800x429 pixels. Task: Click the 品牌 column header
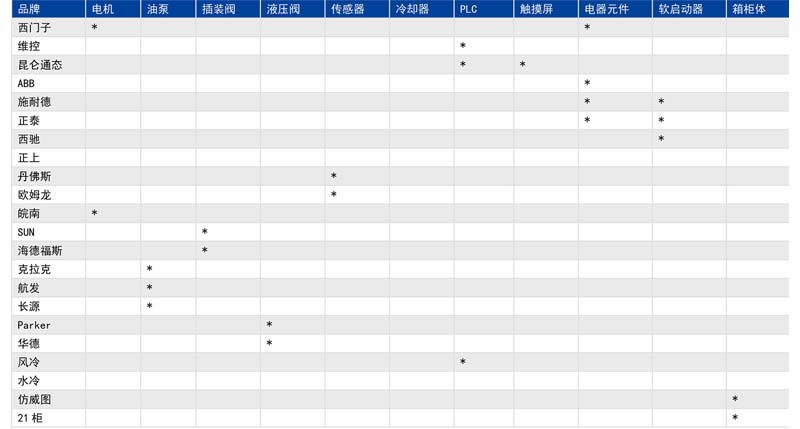point(29,9)
